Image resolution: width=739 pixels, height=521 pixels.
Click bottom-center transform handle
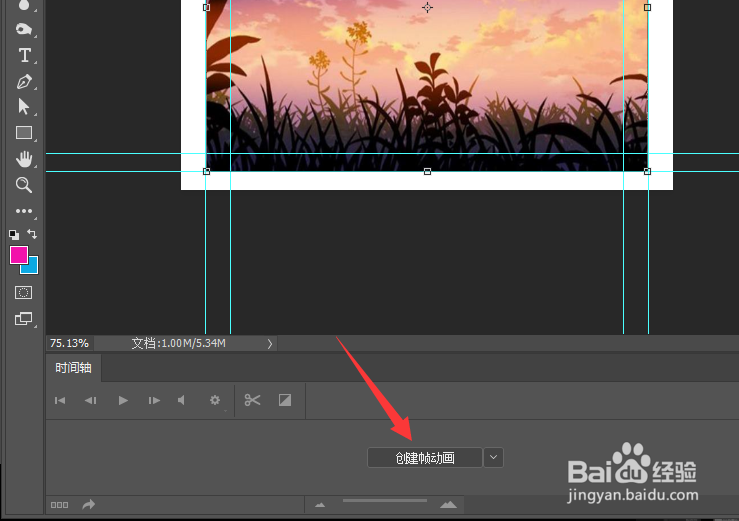pos(427,172)
